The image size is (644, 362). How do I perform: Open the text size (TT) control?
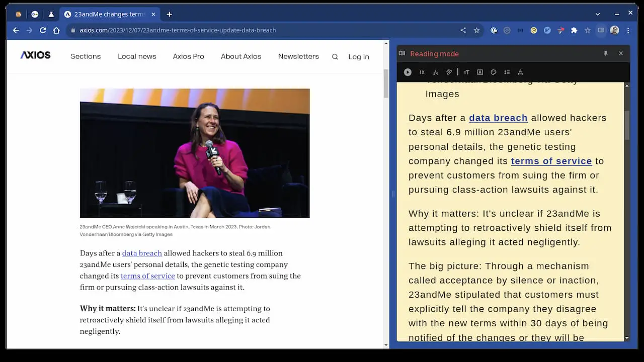pos(466,72)
